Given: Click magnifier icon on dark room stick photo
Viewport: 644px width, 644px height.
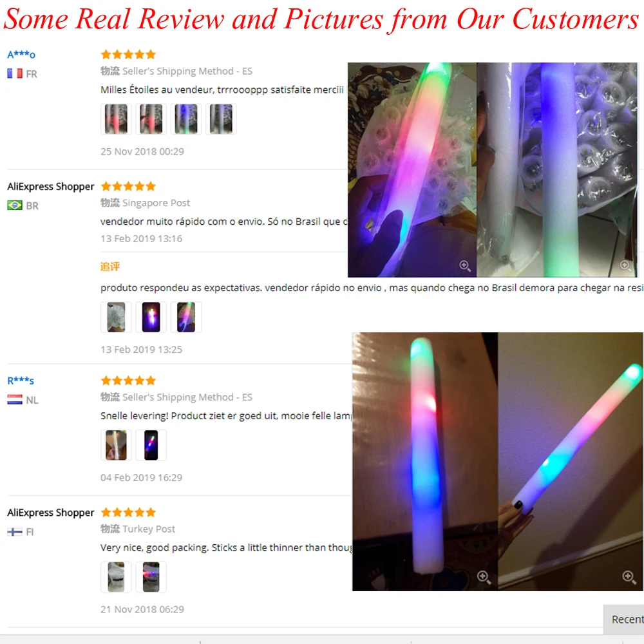Looking at the screenshot, I should pyautogui.click(x=484, y=577).
